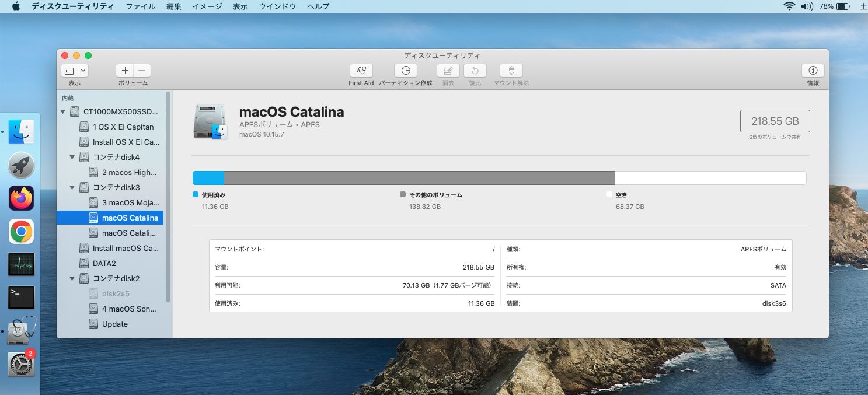Collapse the コンテナdisk4 container
This screenshot has height=395, width=868.
click(x=72, y=157)
